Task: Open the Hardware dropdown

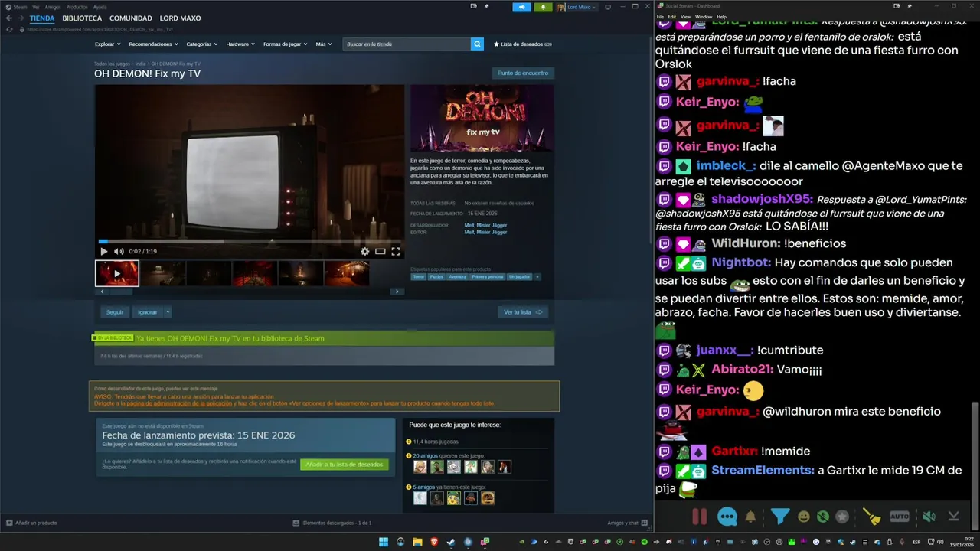Action: point(241,44)
